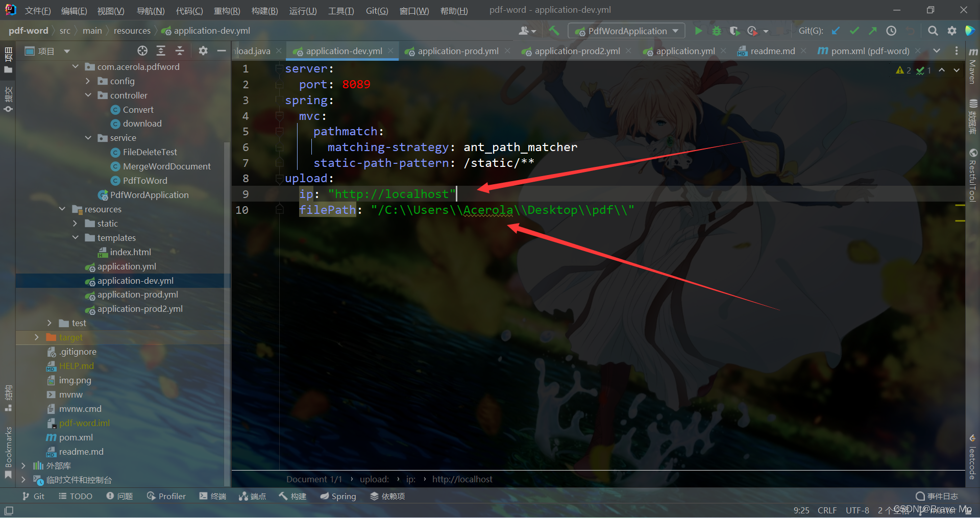Change UTF-8 encoding in status bar

point(857,510)
